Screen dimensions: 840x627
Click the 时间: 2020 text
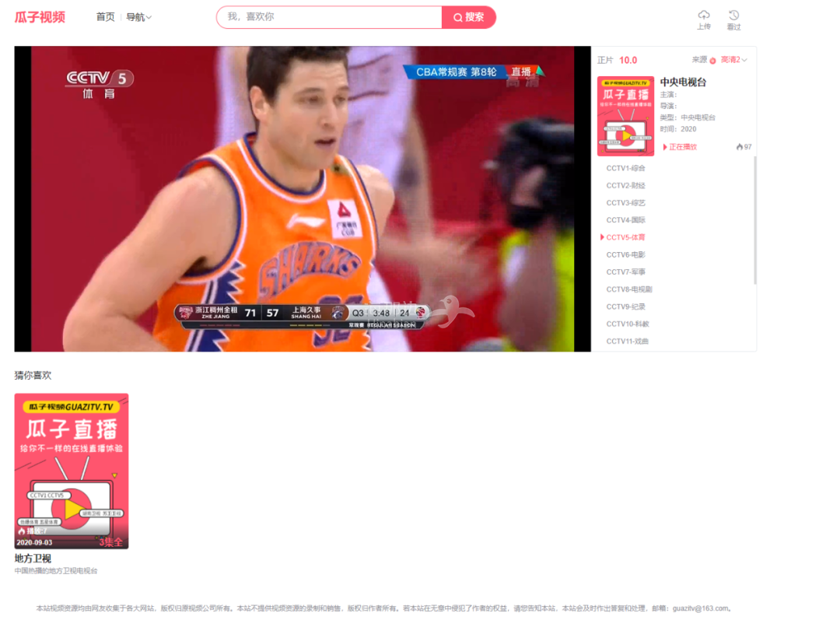[x=678, y=129]
